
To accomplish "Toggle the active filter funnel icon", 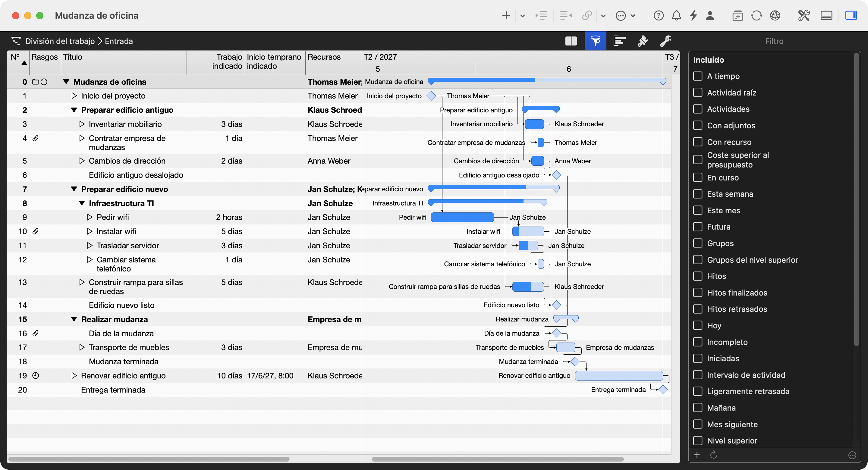I will click(596, 41).
